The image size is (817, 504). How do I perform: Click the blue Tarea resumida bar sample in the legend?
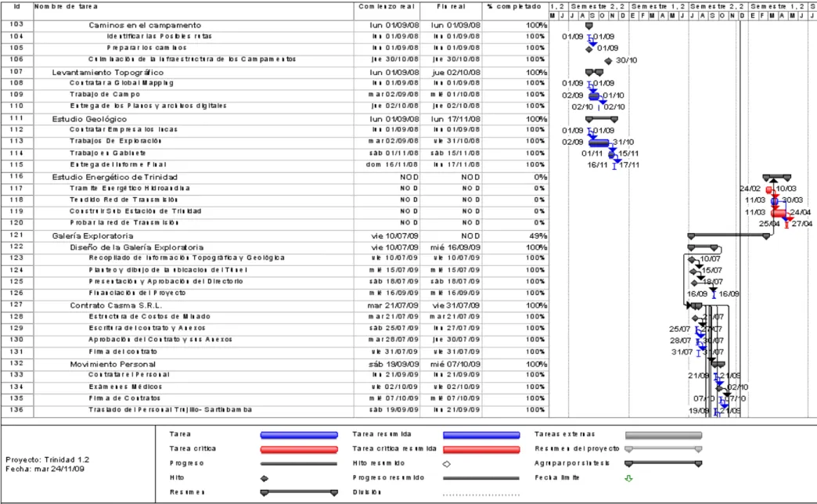(481, 434)
